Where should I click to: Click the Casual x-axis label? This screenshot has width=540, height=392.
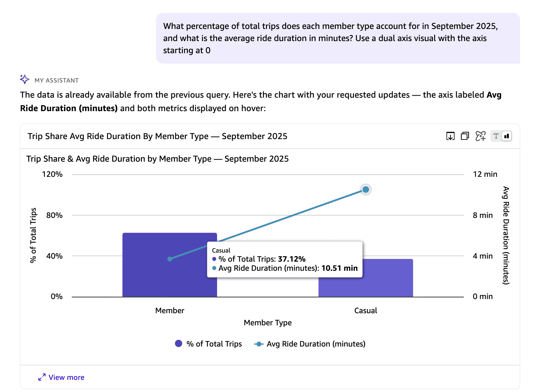[x=366, y=311]
